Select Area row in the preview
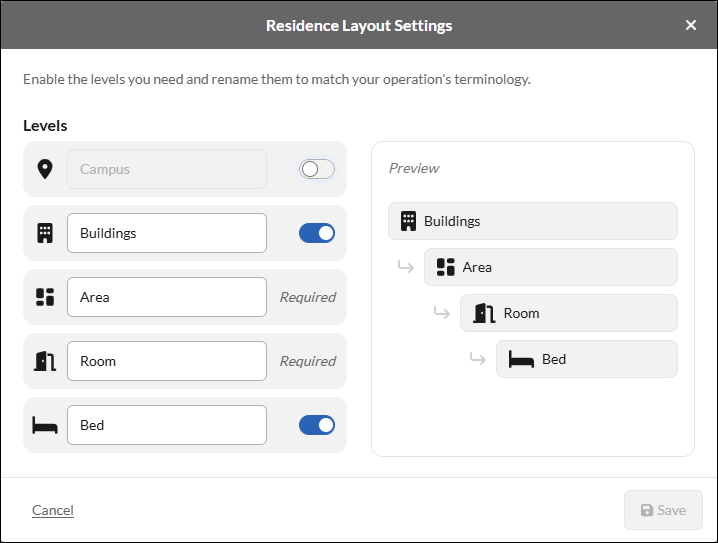 550,267
